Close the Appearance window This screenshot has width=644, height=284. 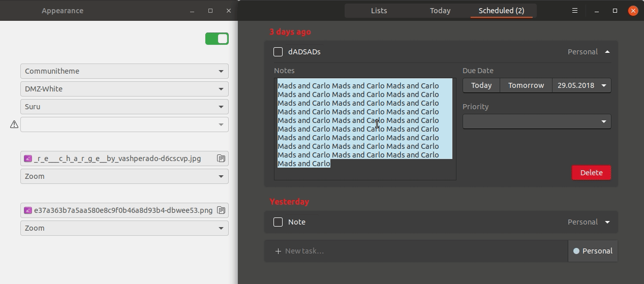pos(229,11)
